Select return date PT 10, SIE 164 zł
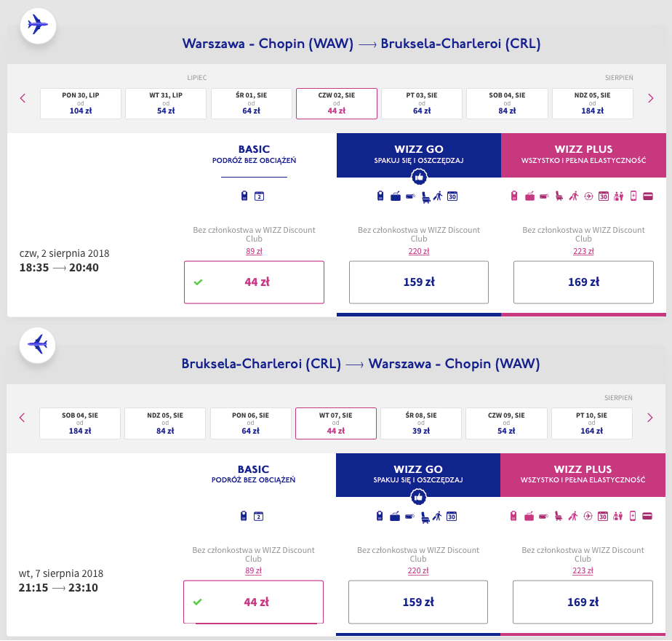 point(591,423)
